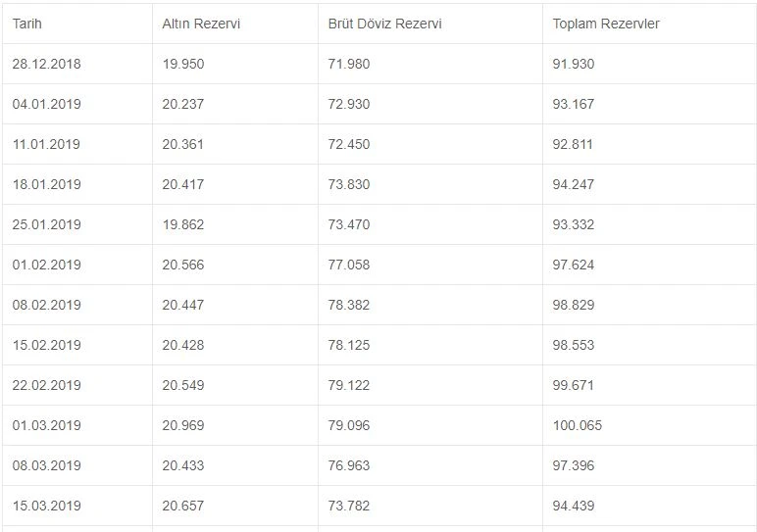Screen dimensions: 757x532
Task: Click total reserves value 100.065
Action: tap(578, 425)
